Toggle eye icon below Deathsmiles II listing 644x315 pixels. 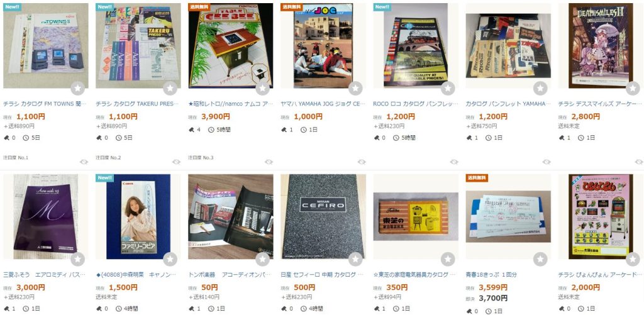639,162
